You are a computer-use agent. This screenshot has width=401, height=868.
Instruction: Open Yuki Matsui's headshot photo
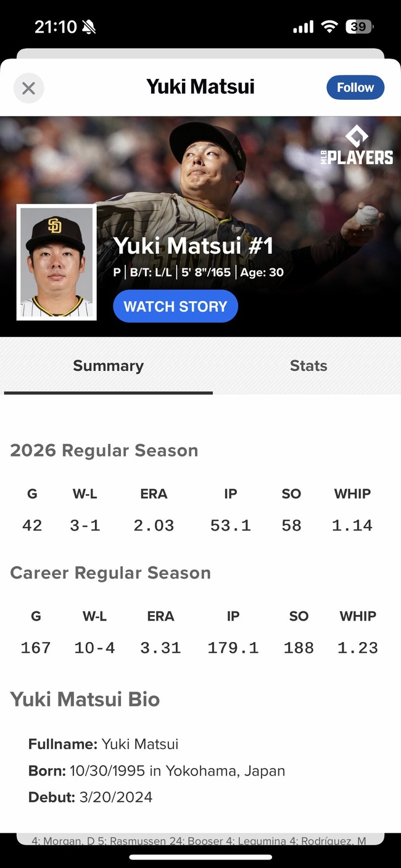click(57, 263)
